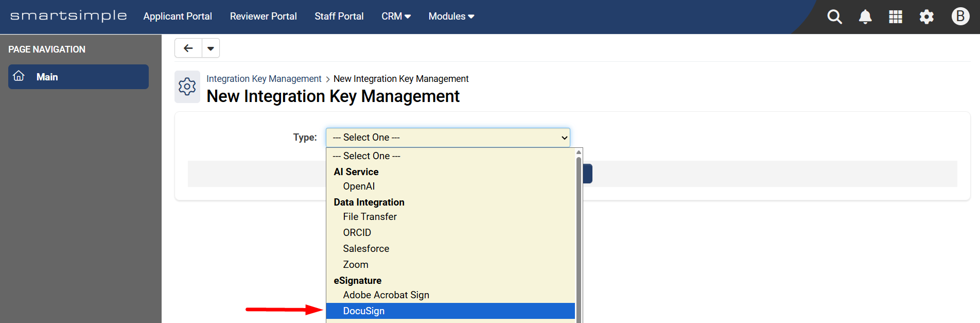Go back with the left arrow button

tap(188, 48)
